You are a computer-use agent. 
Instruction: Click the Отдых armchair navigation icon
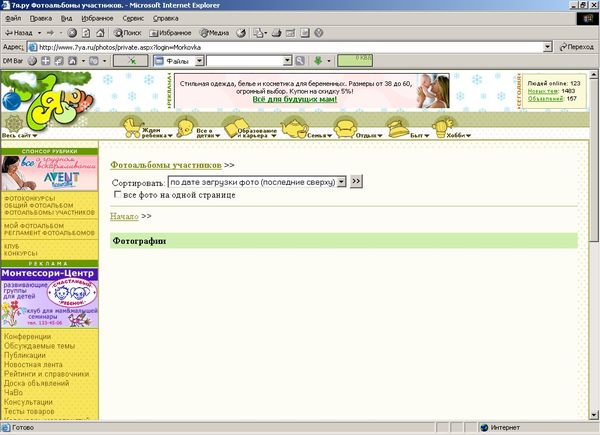pos(342,126)
